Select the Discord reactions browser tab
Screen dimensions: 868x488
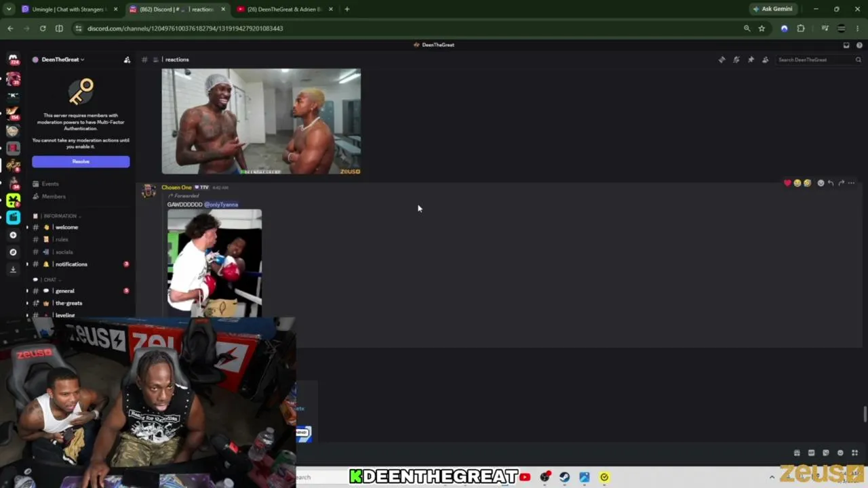click(176, 9)
